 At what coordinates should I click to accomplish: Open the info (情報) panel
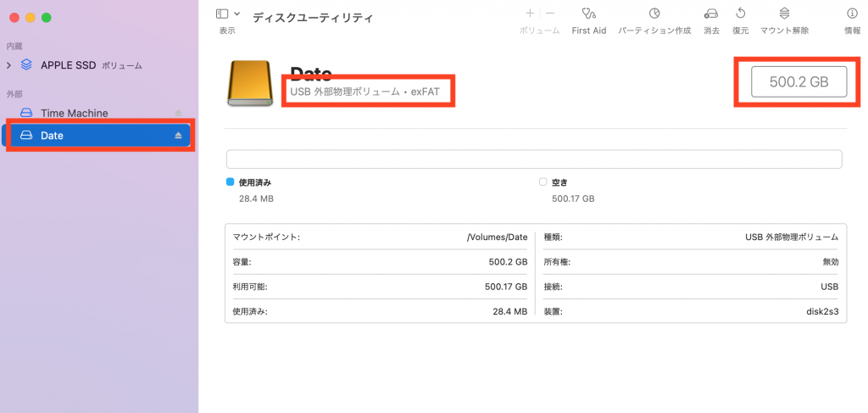[852, 14]
